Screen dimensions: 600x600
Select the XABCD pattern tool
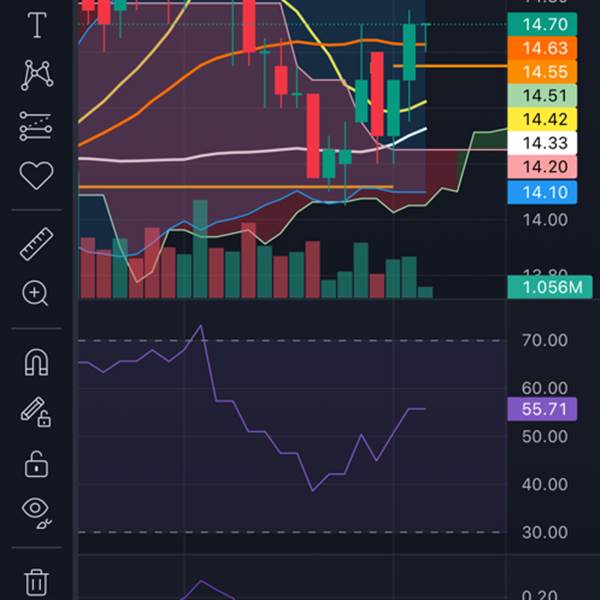(x=37, y=75)
